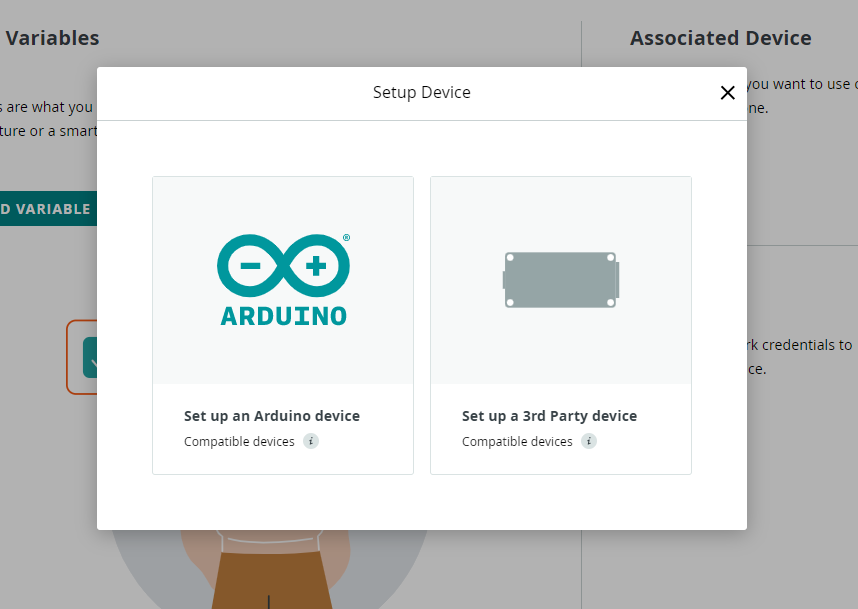Select "Set up an Arduino device" option
Screen dimensions: 858x609
pos(271,416)
